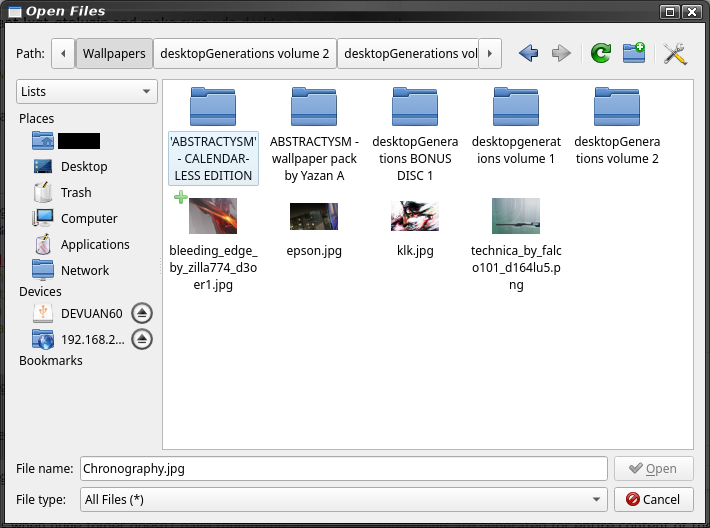Open Applications in Places sidebar

pos(82,245)
